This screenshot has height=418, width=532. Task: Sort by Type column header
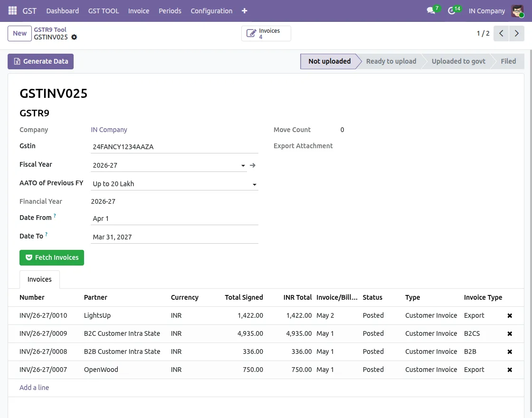[x=413, y=297]
